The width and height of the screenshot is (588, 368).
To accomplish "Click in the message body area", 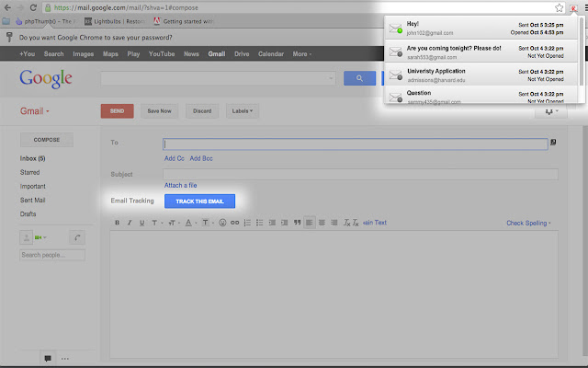I will click(334, 294).
